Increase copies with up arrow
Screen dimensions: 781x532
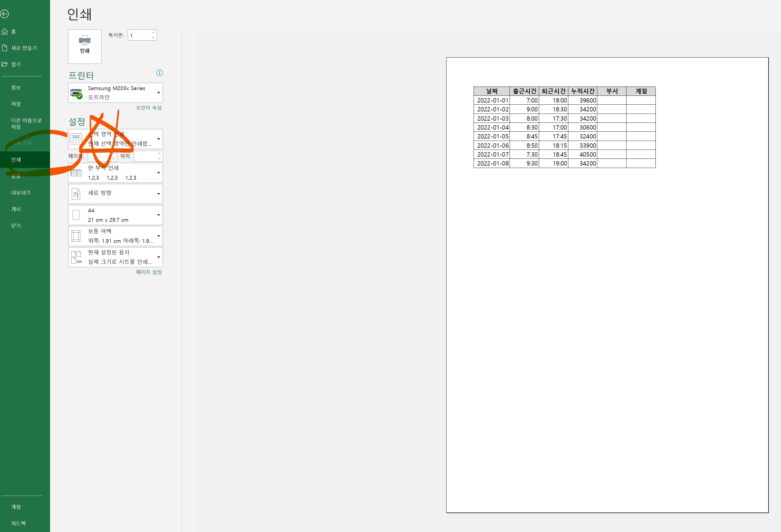click(x=153, y=32)
